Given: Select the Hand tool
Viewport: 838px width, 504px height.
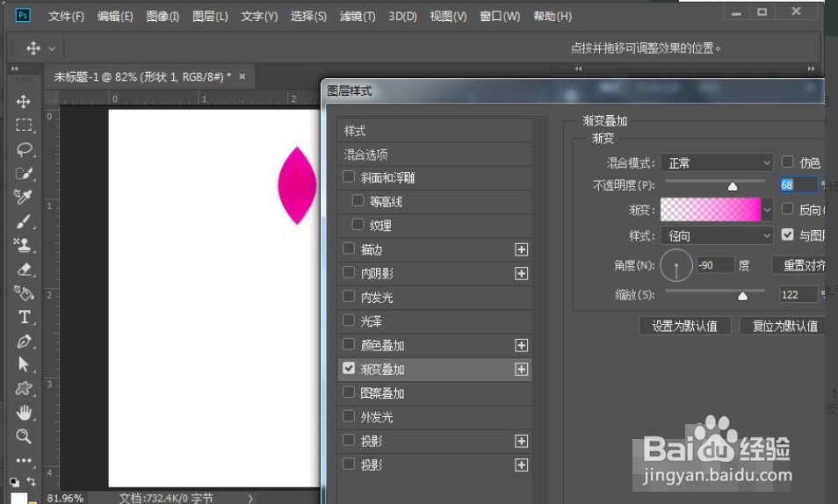Looking at the screenshot, I should pyautogui.click(x=24, y=412).
